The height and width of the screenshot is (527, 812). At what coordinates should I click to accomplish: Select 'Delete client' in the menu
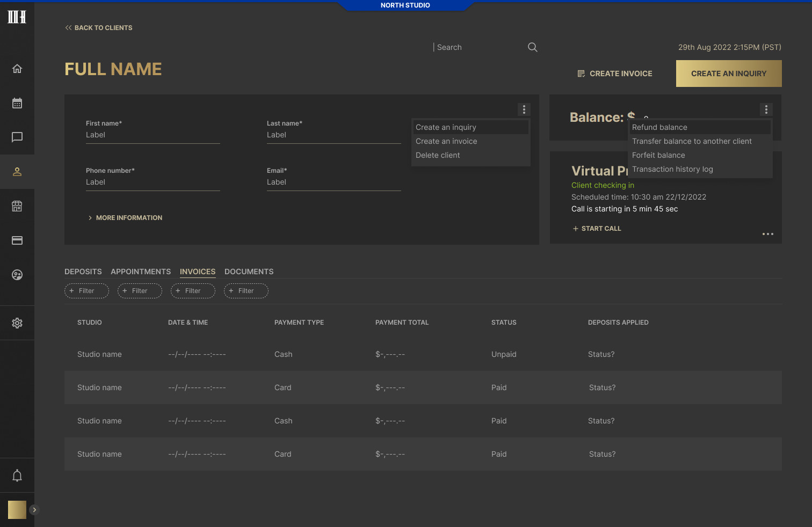click(471, 155)
